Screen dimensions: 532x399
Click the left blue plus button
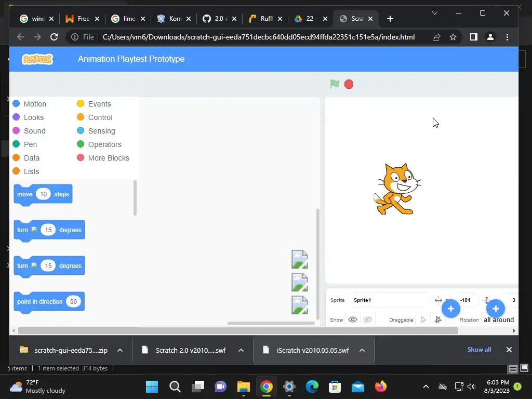[x=450, y=309]
